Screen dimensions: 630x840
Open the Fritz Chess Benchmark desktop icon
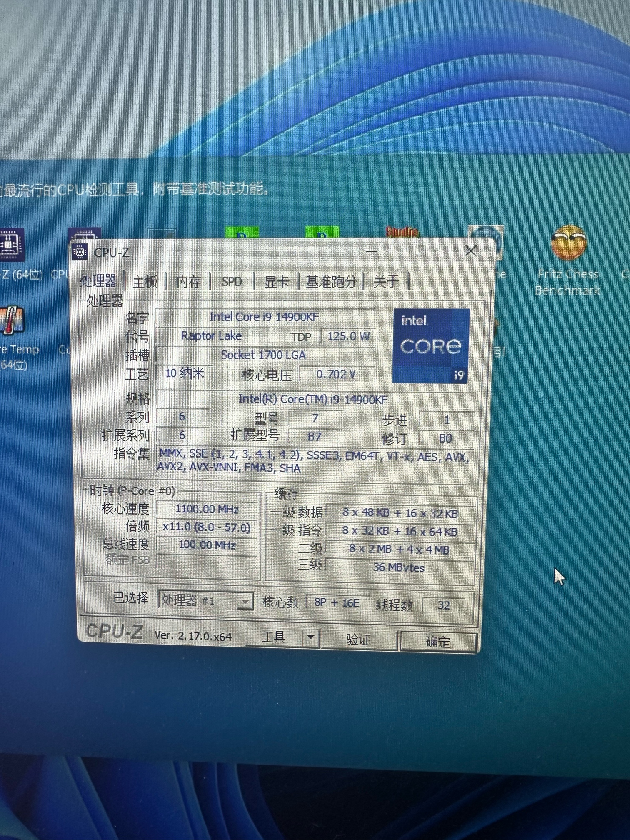pos(568,243)
